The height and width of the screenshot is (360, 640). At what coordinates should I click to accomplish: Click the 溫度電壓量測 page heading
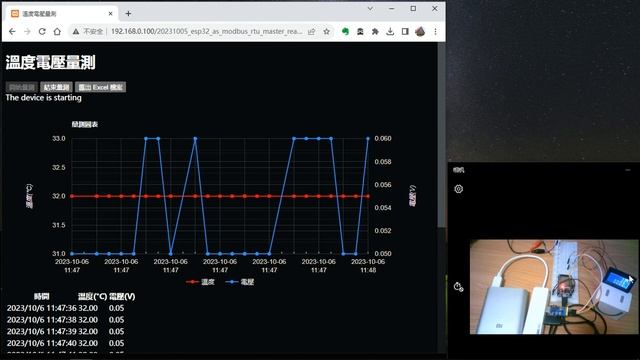click(51, 62)
